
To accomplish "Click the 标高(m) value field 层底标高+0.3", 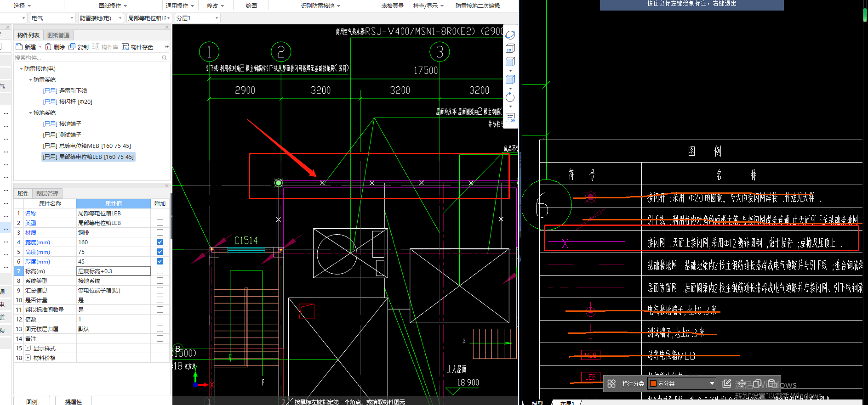I will click(x=114, y=271).
